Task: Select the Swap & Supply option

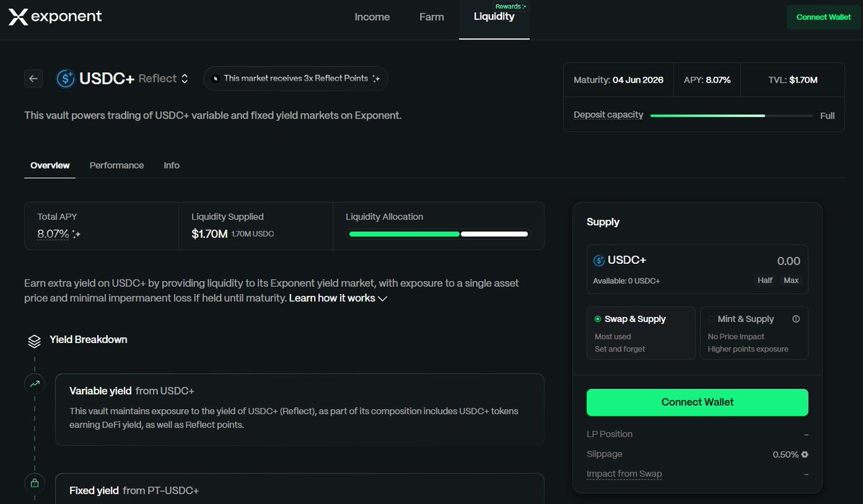Action: point(641,334)
